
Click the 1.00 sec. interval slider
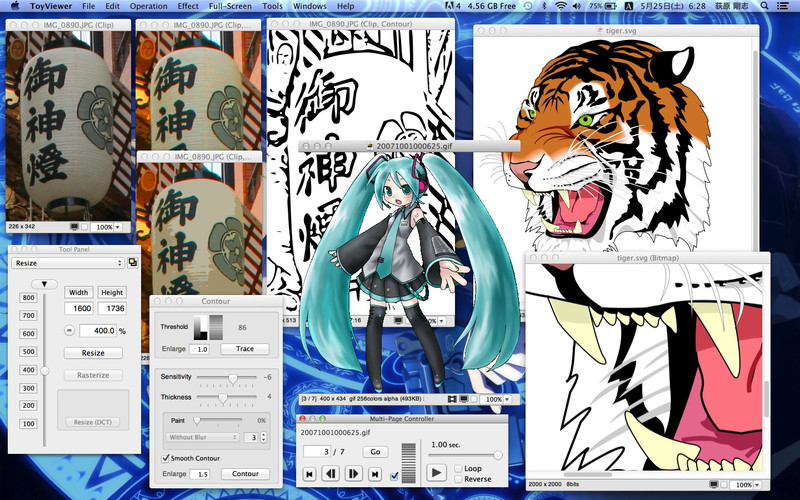click(x=465, y=455)
